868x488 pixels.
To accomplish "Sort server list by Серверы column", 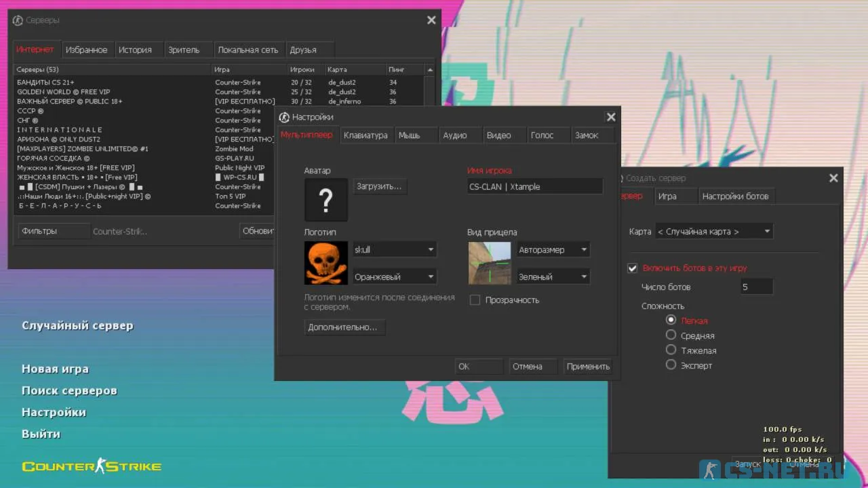I will (113, 69).
